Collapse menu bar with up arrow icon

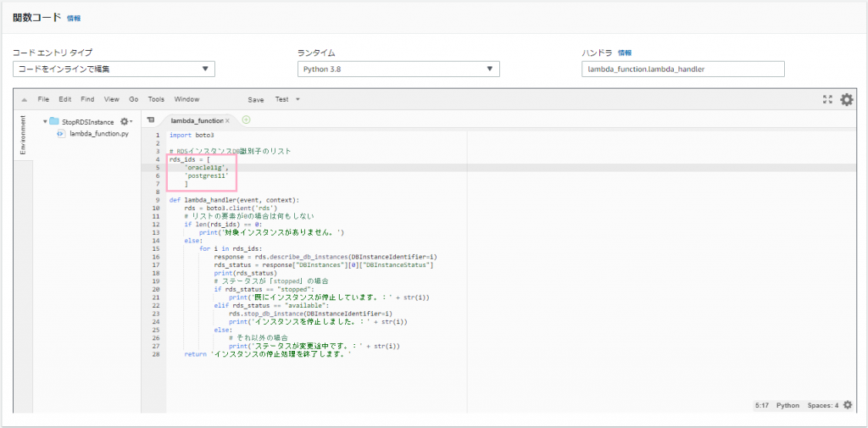[x=25, y=100]
